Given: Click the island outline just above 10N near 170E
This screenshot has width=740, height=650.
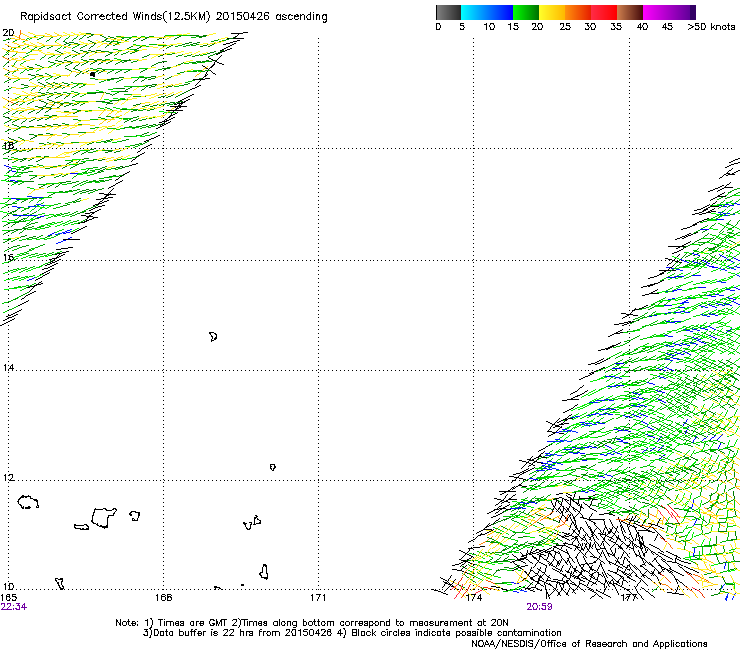Looking at the screenshot, I should click(x=264, y=572).
